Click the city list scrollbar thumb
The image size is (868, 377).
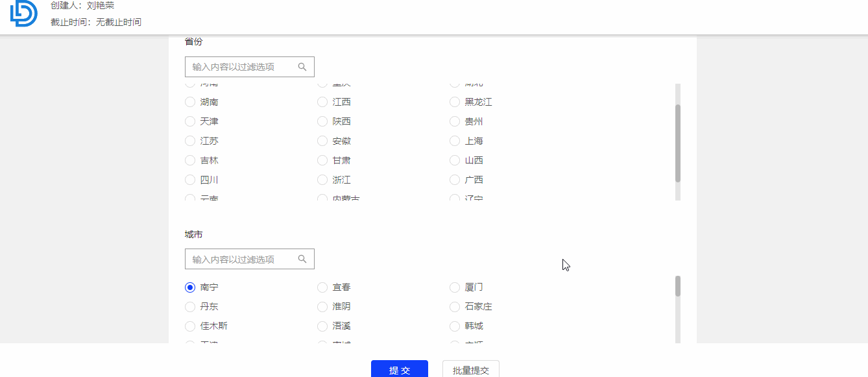[x=678, y=286]
